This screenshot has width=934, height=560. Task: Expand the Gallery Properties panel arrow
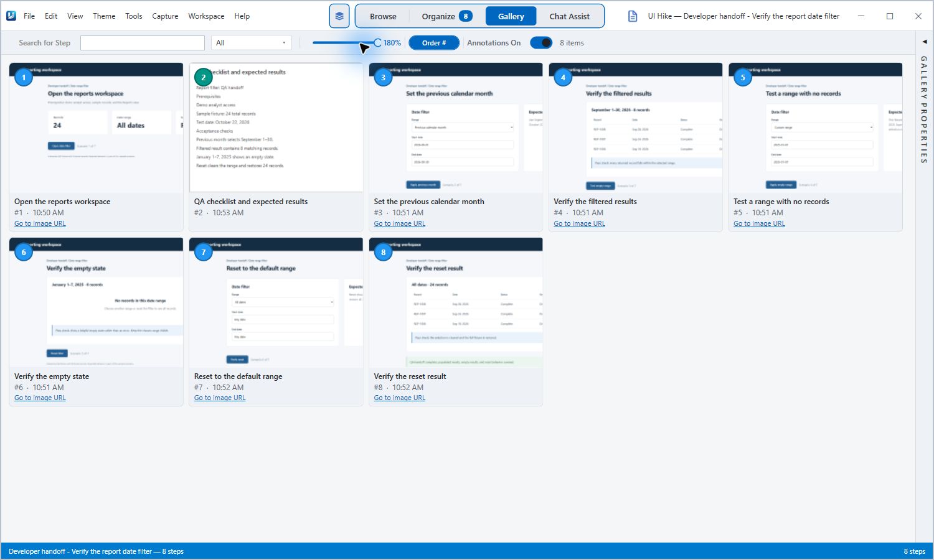[924, 42]
